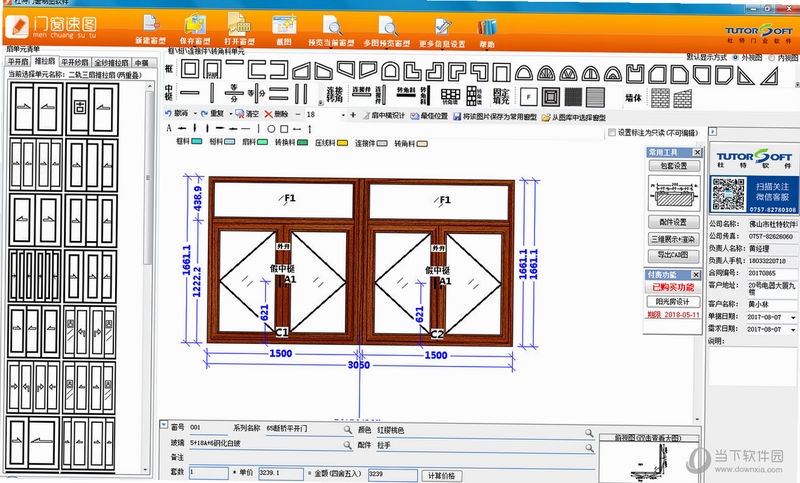Screen dimensions: 800x483
Task: Click 预览当前窗型 preview icon
Action: [332, 26]
